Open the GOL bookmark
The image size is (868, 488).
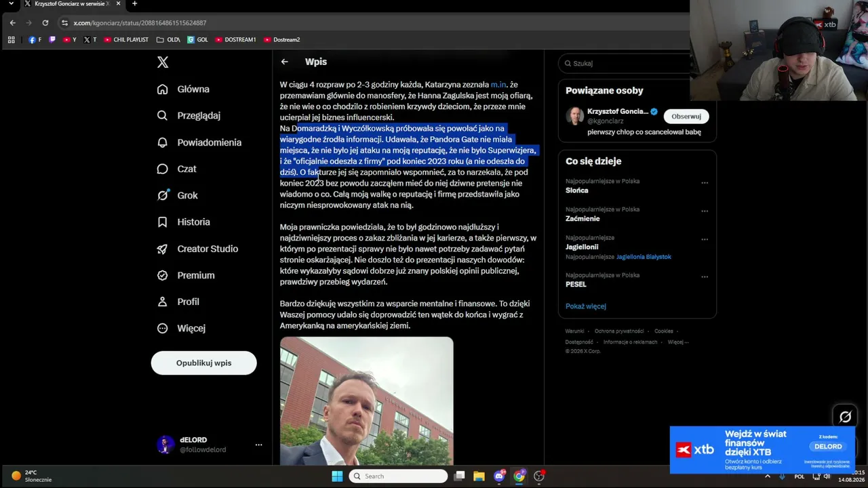coord(198,40)
